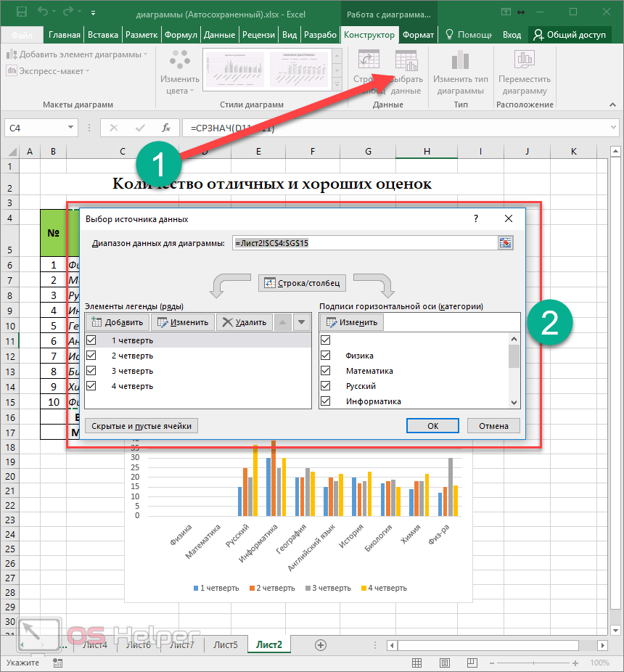Switch to the Вставка ribbon tab
The width and height of the screenshot is (624, 672).
click(x=102, y=35)
